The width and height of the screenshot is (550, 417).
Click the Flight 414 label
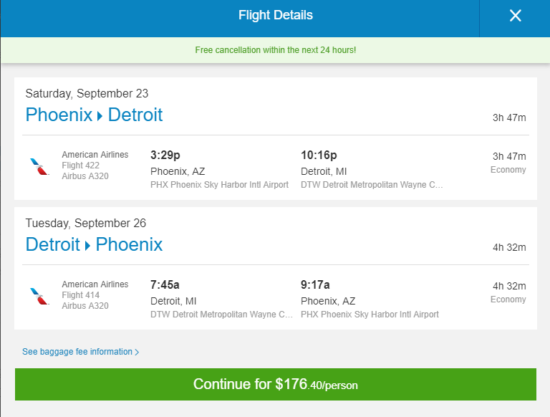coord(81,295)
